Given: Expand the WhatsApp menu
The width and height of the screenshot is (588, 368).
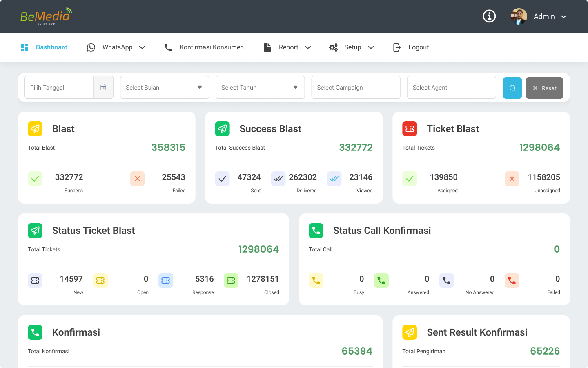Looking at the screenshot, I should 117,47.
